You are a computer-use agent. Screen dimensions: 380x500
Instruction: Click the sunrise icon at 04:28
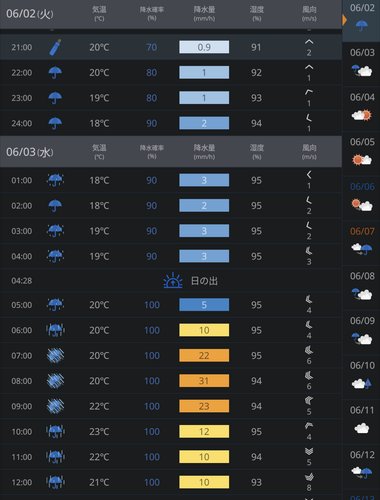(173, 281)
